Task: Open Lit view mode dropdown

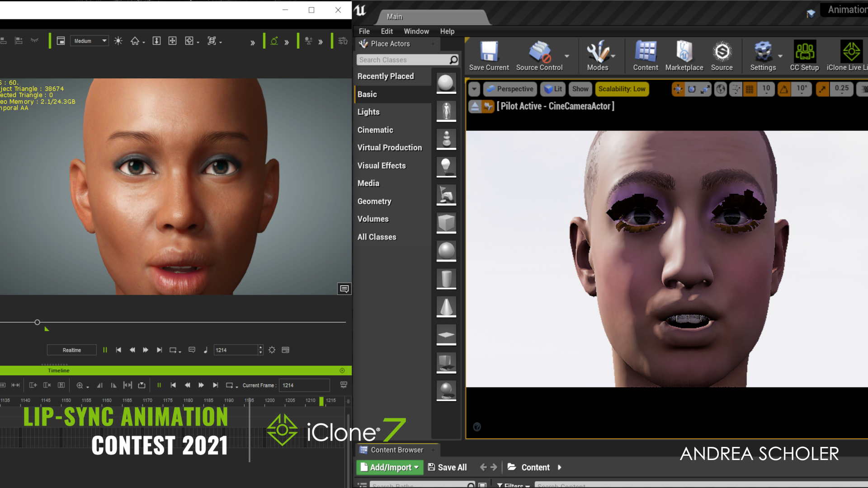Action: [553, 89]
